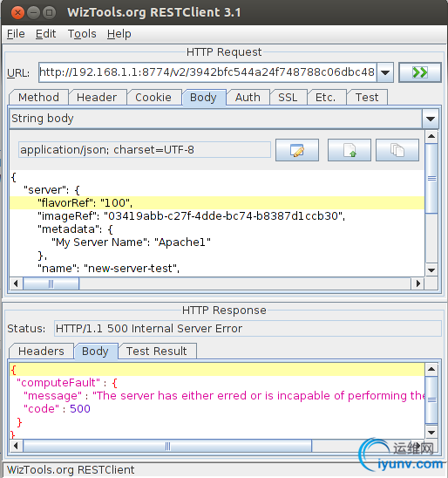The height and width of the screenshot is (478, 448).
Task: Send the request with the green arrows button
Action: tap(420, 72)
